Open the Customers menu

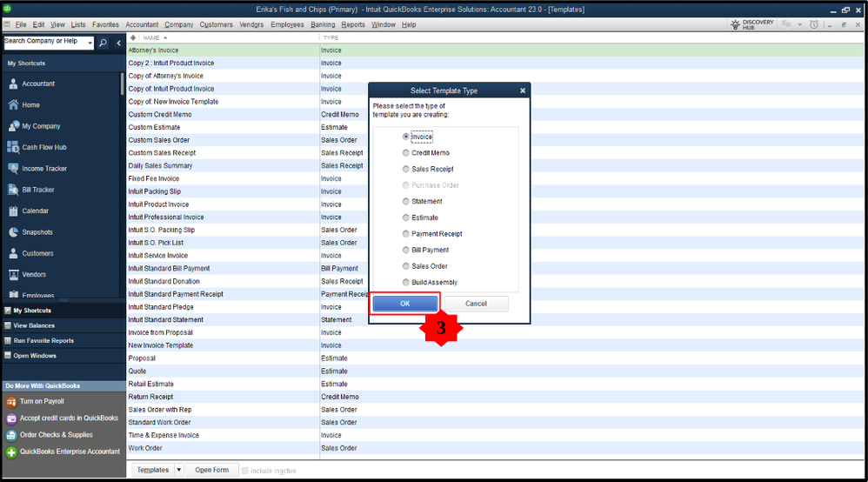(x=216, y=24)
